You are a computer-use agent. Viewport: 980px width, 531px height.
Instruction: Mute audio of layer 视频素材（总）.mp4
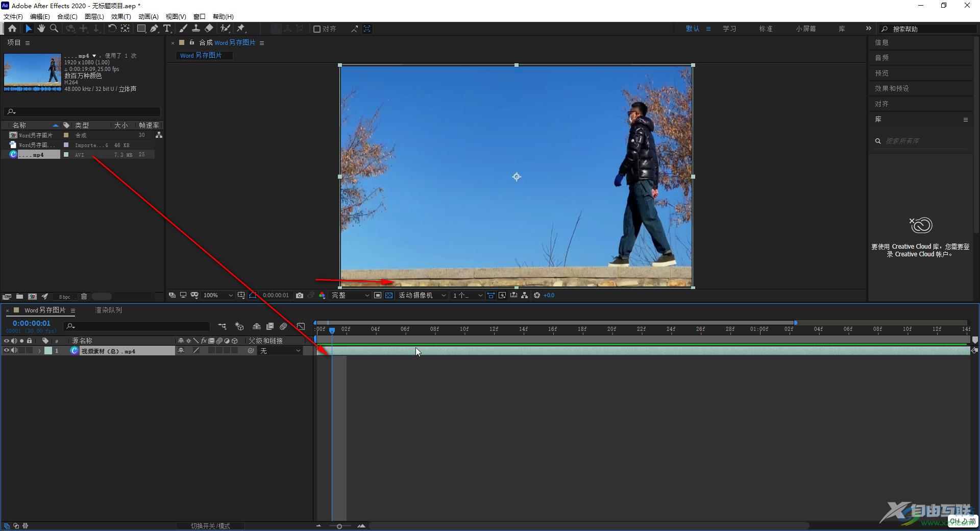14,351
